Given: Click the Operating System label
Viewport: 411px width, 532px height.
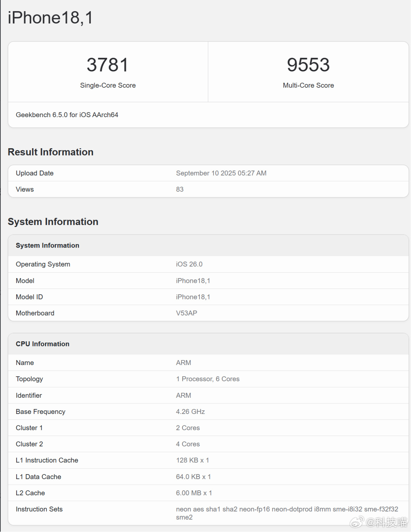Looking at the screenshot, I should 43,264.
